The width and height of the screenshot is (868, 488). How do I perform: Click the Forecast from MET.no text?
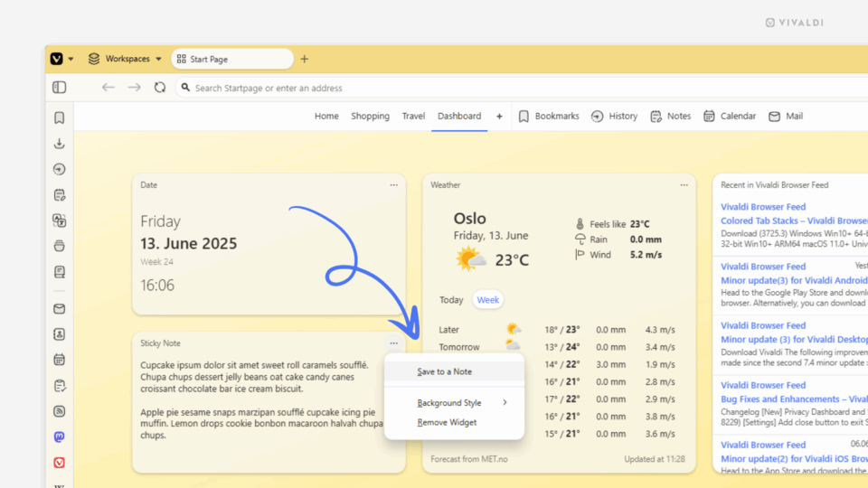pyautogui.click(x=469, y=459)
